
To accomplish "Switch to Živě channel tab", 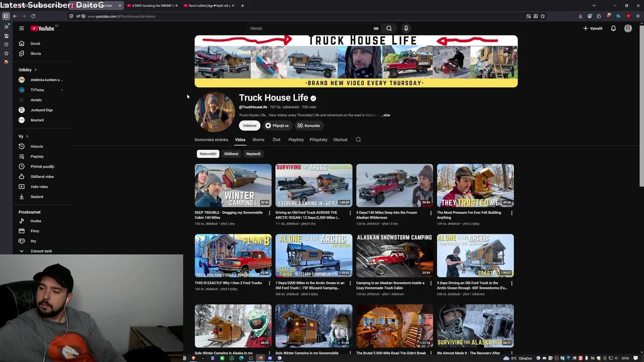I will click(x=276, y=140).
